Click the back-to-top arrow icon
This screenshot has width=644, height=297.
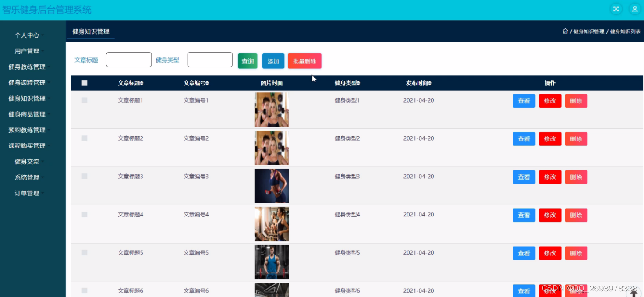pos(634,293)
